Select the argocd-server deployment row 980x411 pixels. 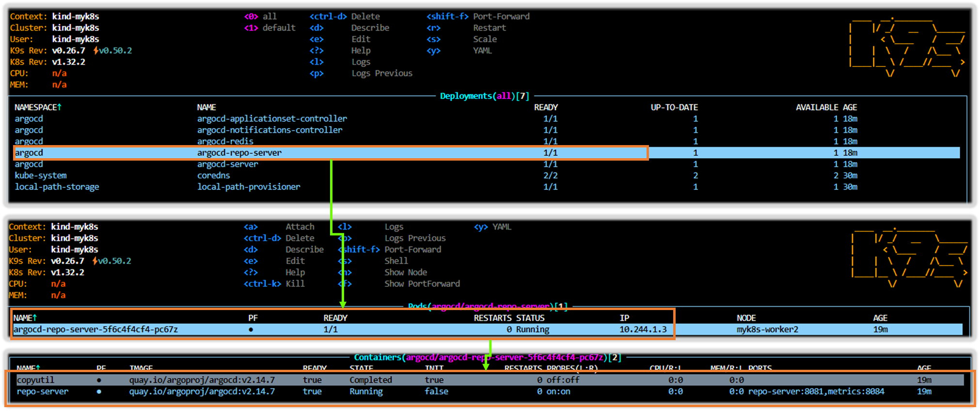(x=487, y=164)
